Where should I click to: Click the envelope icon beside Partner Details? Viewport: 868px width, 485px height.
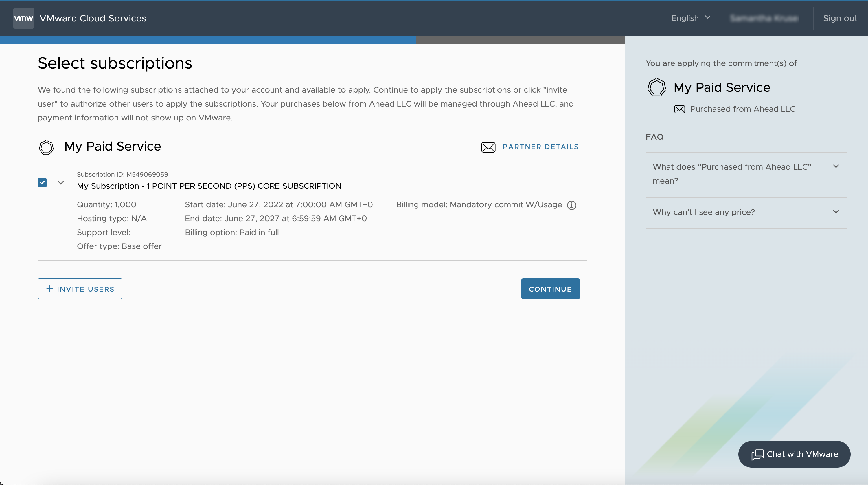[x=488, y=147]
